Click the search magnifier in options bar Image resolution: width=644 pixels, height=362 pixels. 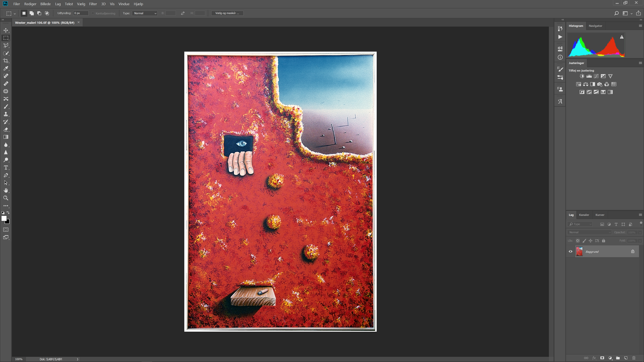click(616, 13)
